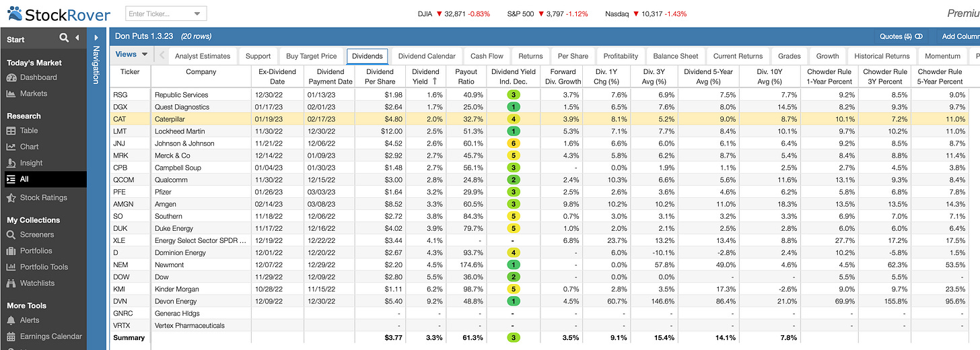Click the Summary row label
Screen dimensions: 980x350
point(129,338)
